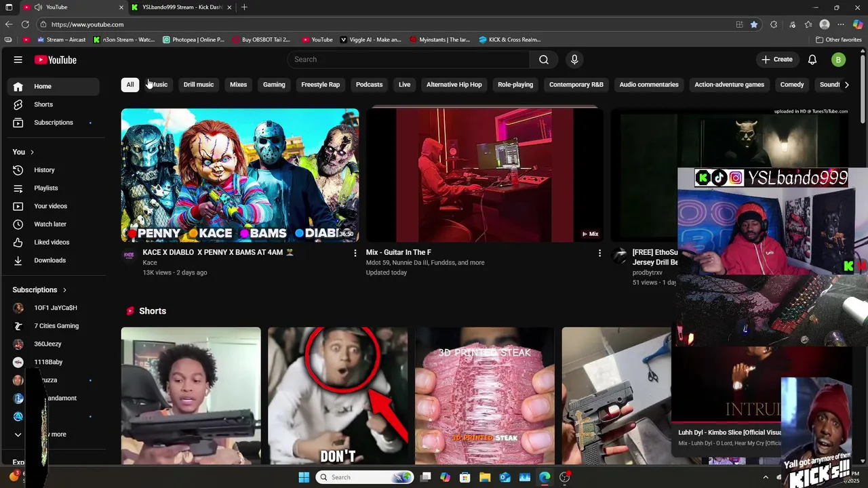Mute the YouTube tab via speaker icon
Image resolution: width=868 pixels, height=488 pixels.
click(x=39, y=7)
